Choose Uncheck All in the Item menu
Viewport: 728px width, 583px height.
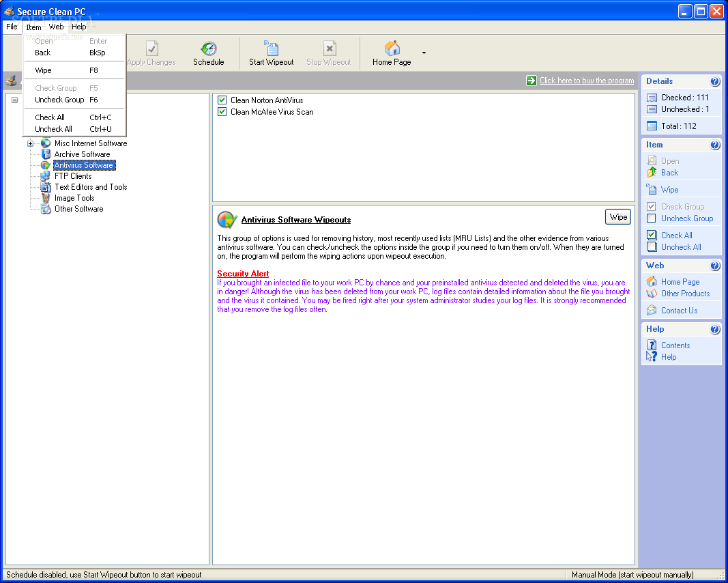coord(74,129)
